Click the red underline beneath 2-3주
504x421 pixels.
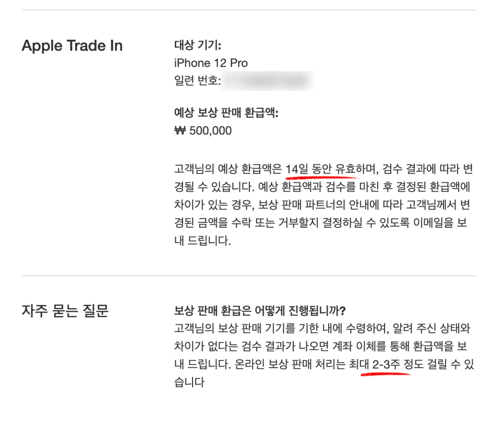(x=386, y=374)
